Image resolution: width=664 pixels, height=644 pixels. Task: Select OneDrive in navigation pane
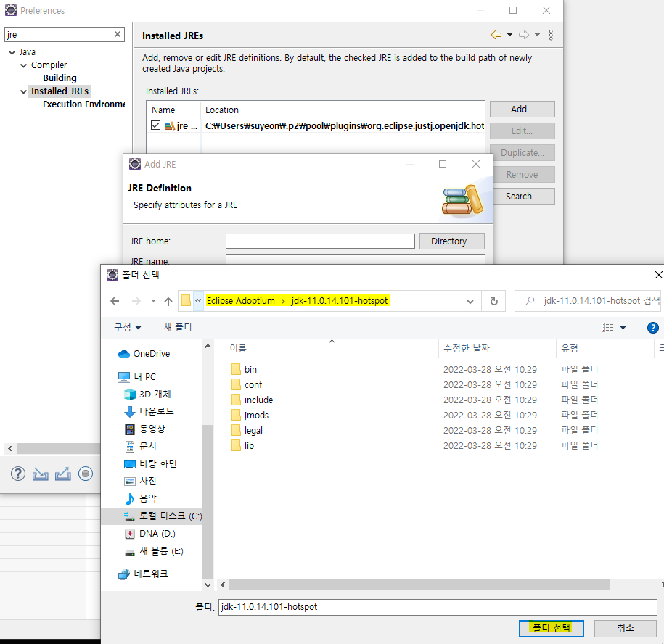[x=144, y=354]
